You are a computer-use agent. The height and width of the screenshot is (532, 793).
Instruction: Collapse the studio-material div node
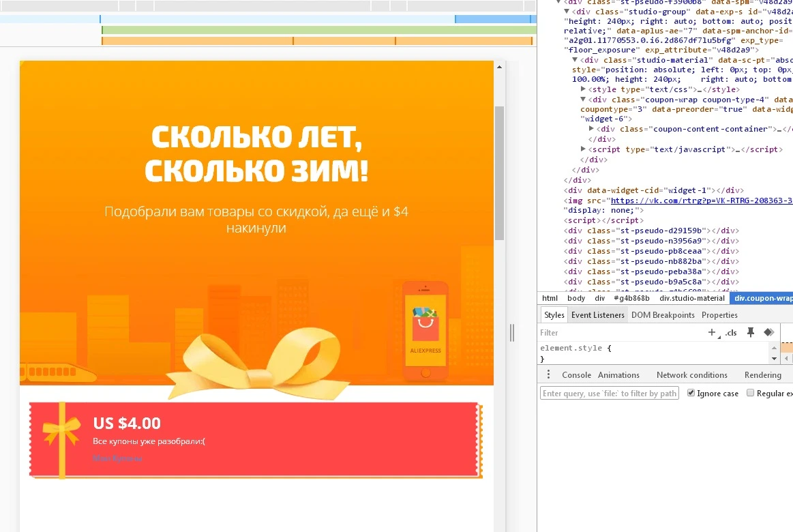(x=575, y=59)
